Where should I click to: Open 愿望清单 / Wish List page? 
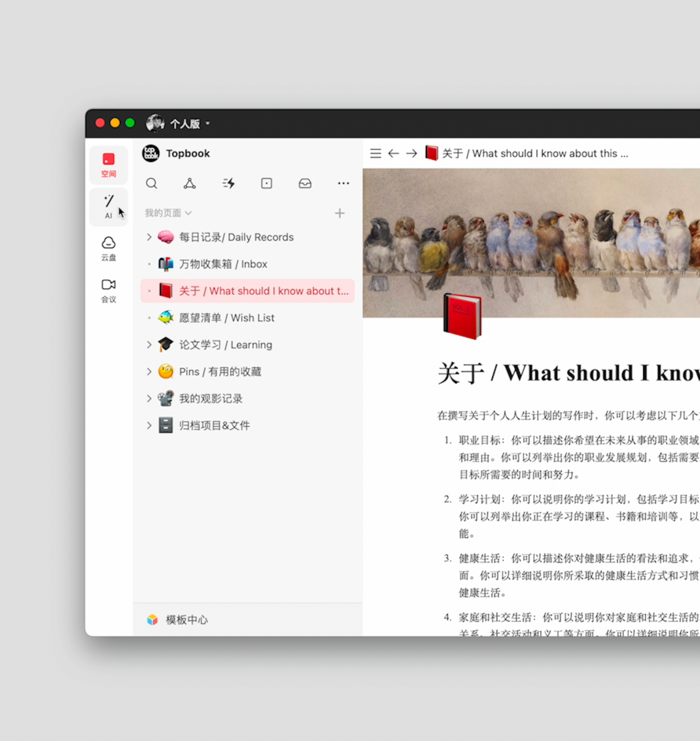[x=248, y=318]
